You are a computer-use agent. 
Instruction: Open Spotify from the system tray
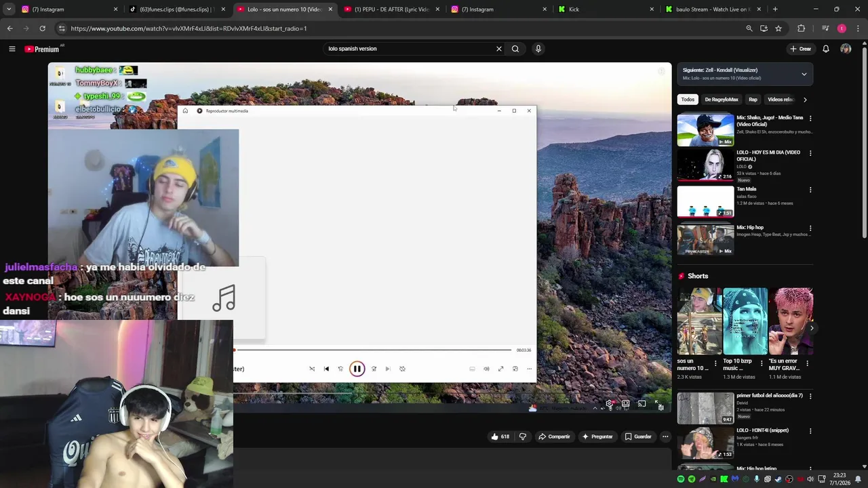(x=681, y=479)
